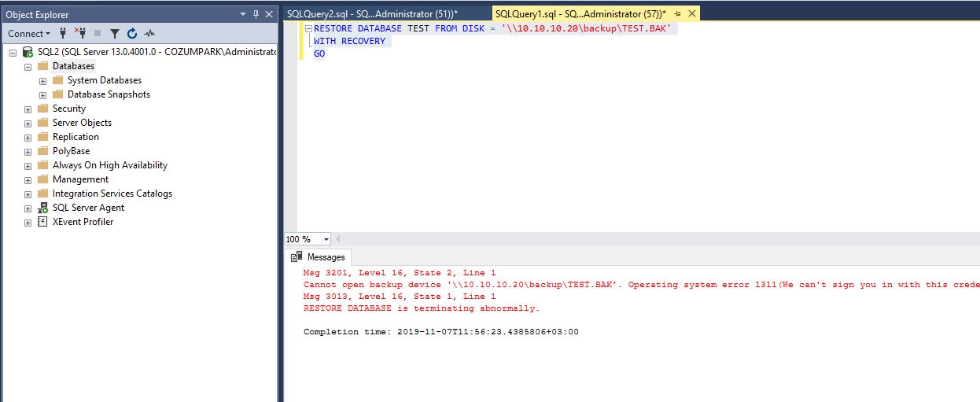Expand the System Databases node
The height and width of the screenshot is (402, 980).
[x=43, y=81]
